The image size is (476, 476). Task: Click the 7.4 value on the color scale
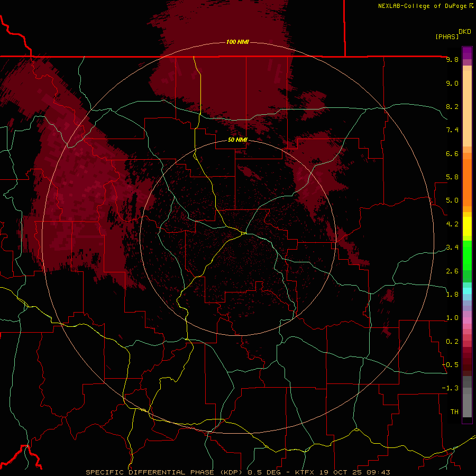click(x=452, y=130)
